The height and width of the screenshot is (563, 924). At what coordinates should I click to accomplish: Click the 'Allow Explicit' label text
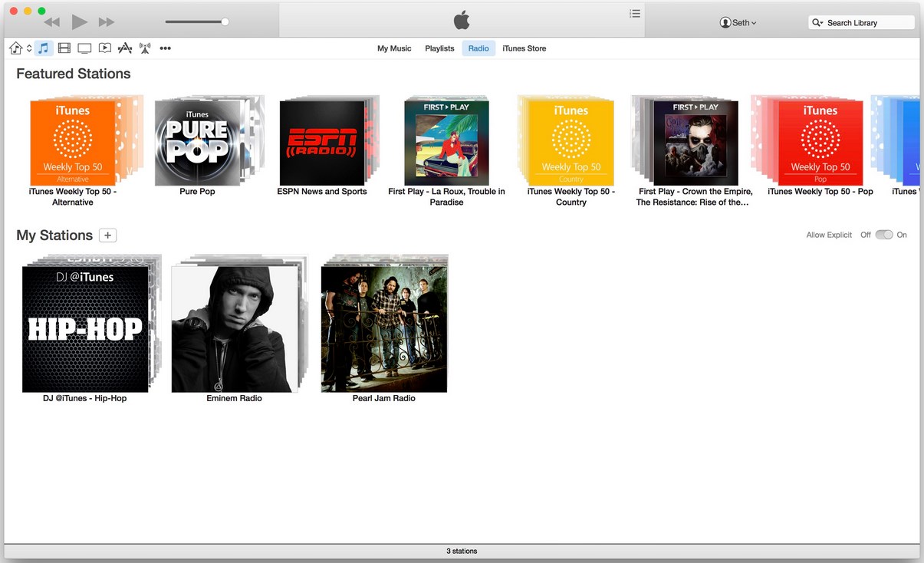pyautogui.click(x=829, y=235)
